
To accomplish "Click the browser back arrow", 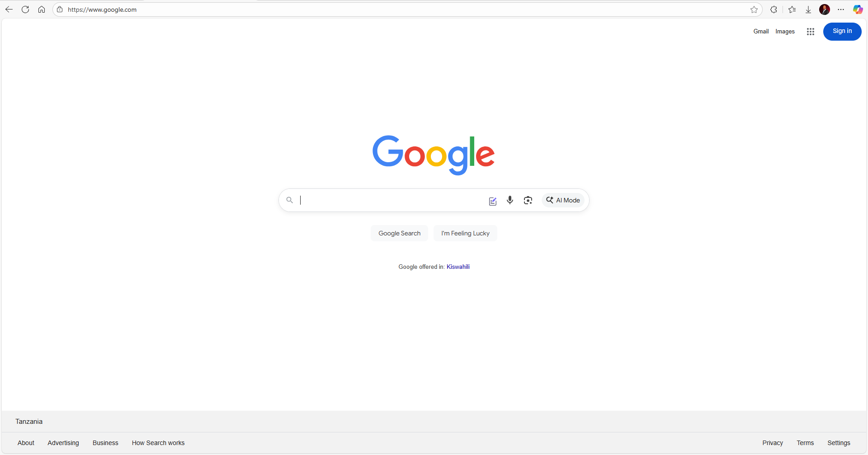I will pos(9,9).
